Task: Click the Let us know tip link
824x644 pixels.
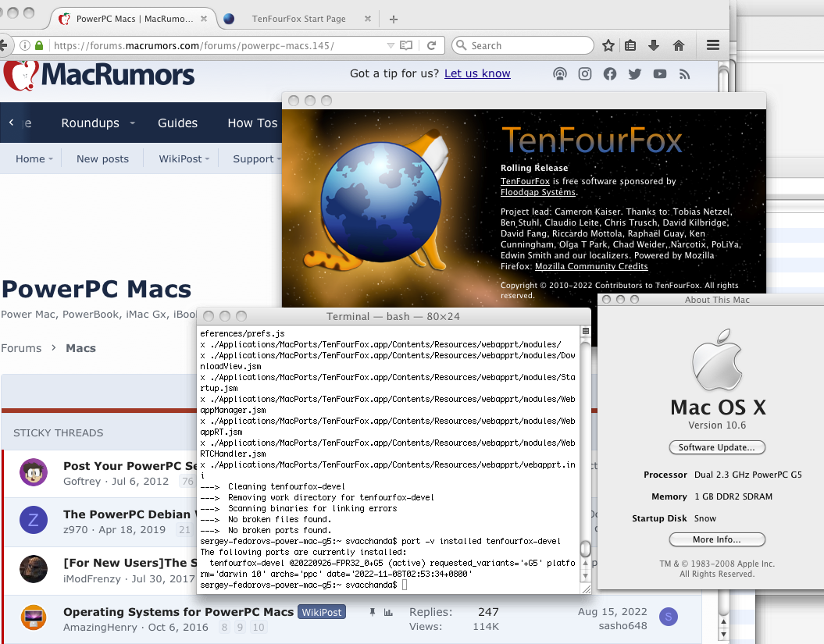Action: (477, 73)
